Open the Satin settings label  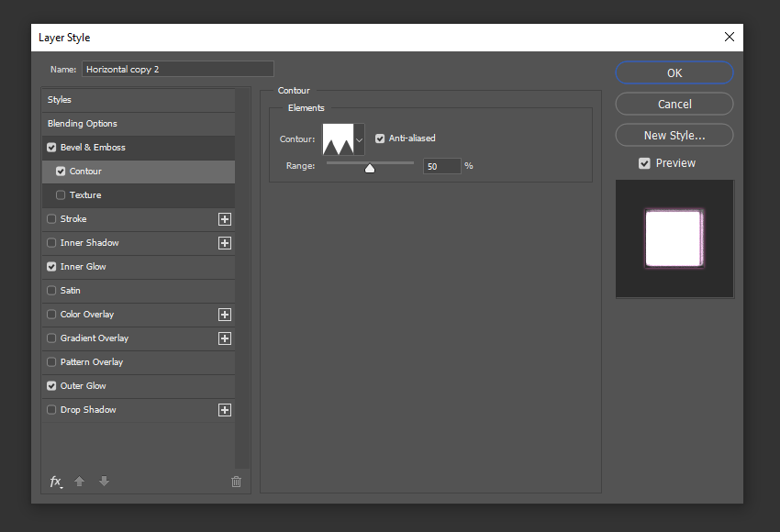70,291
